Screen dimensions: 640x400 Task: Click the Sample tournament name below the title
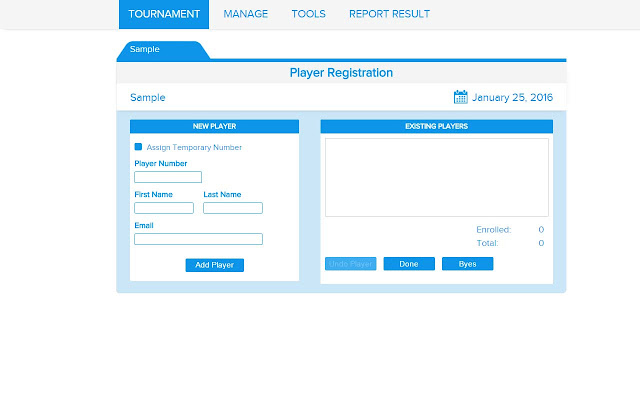[x=148, y=98]
